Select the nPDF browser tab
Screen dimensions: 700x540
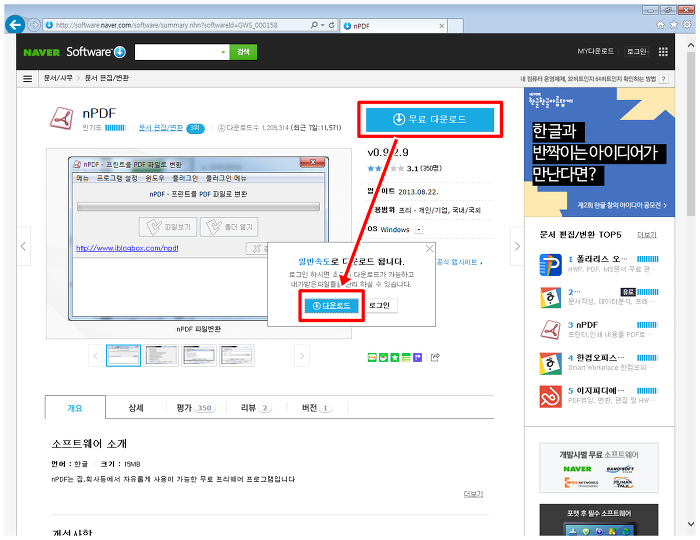tap(393, 26)
